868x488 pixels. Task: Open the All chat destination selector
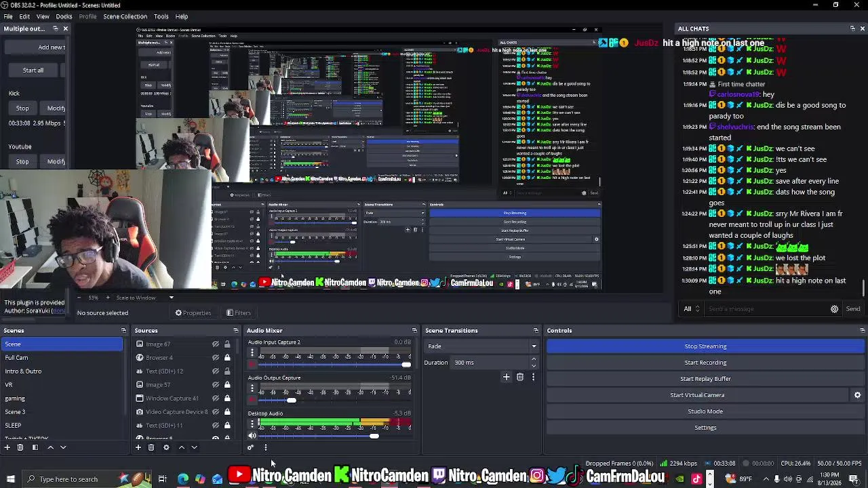[691, 309]
